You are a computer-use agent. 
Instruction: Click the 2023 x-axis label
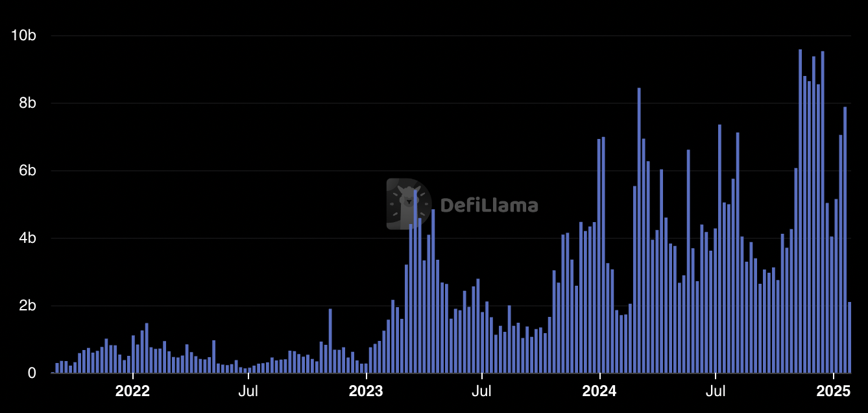pyautogui.click(x=367, y=392)
